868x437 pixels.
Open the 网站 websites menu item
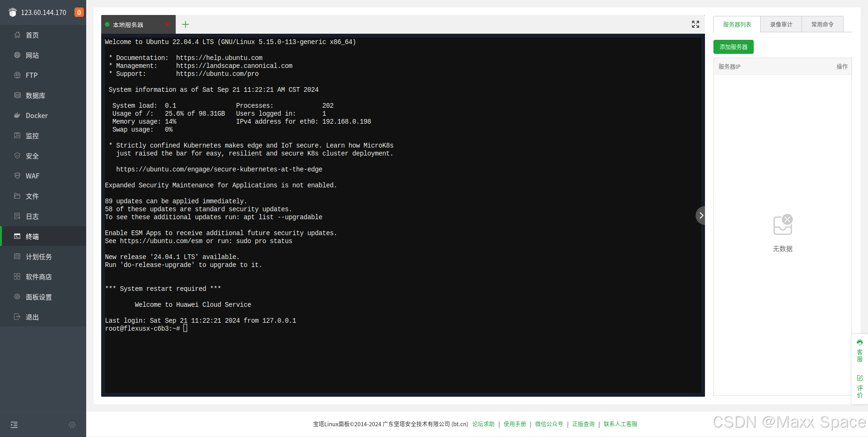click(x=43, y=55)
